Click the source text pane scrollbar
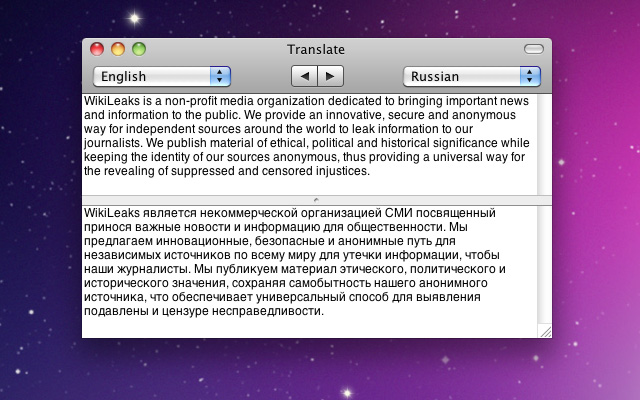The height and width of the screenshot is (400, 640). [x=544, y=144]
